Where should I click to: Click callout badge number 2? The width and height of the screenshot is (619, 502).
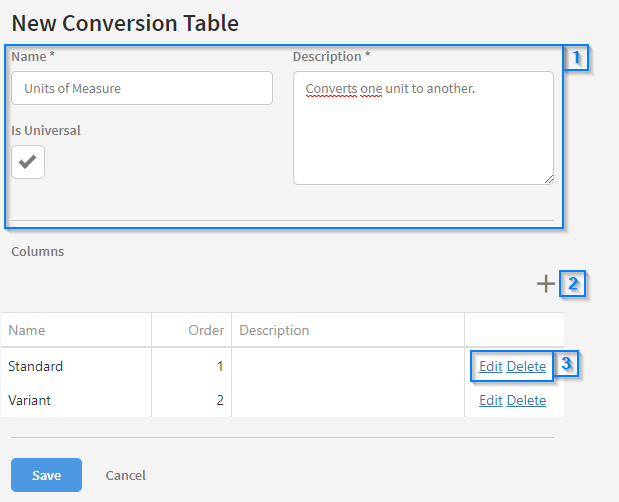point(573,284)
